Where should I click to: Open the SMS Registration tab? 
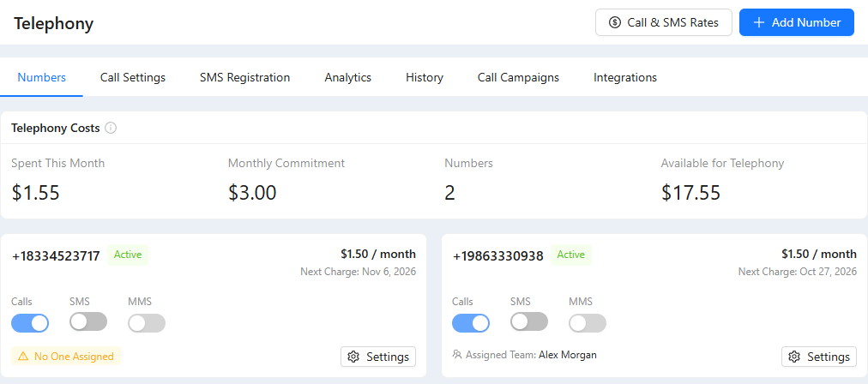coord(244,77)
